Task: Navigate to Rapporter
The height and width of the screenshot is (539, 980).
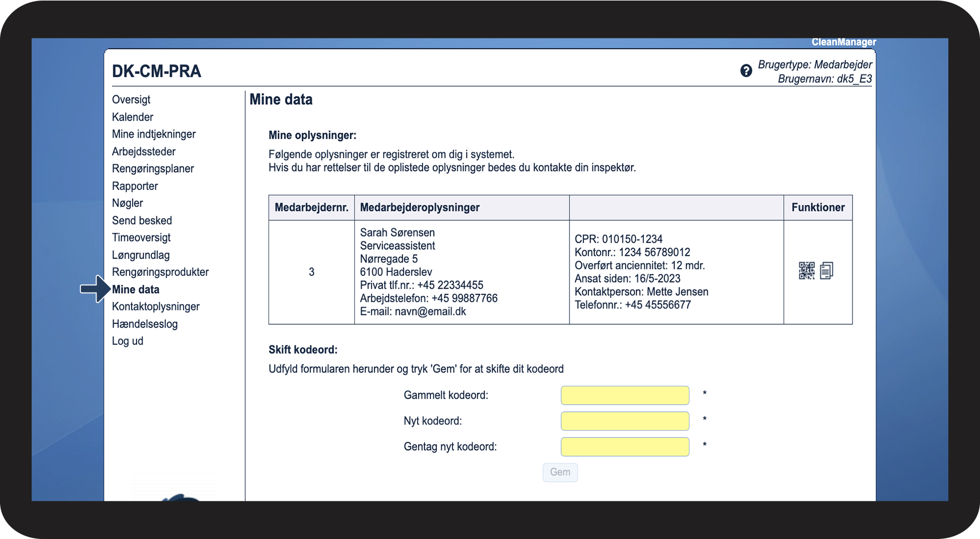Action: [x=135, y=186]
